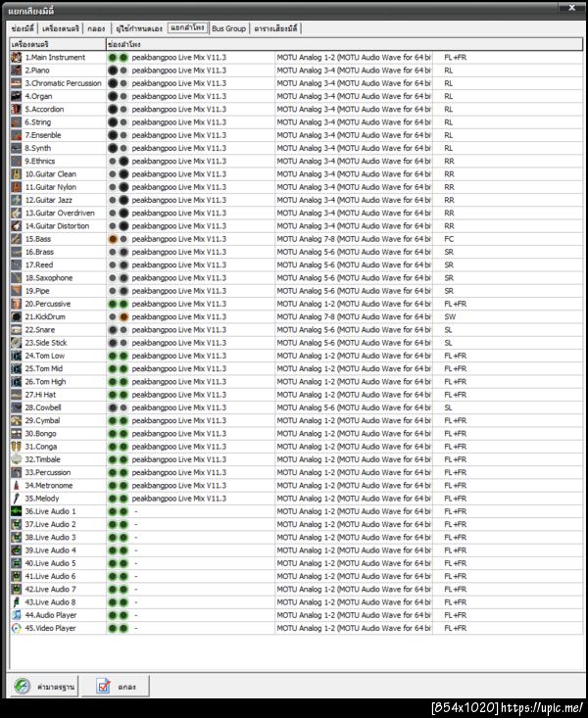Viewport: 588px width, 718px height.
Task: Toggle right speaker dot in Ethnics row
Action: [123, 162]
